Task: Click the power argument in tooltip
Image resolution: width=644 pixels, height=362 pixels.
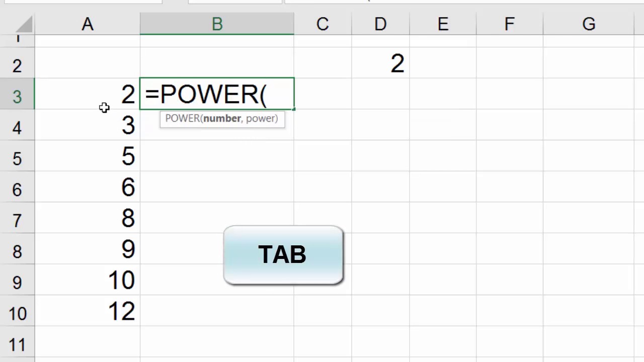Action: (x=260, y=119)
